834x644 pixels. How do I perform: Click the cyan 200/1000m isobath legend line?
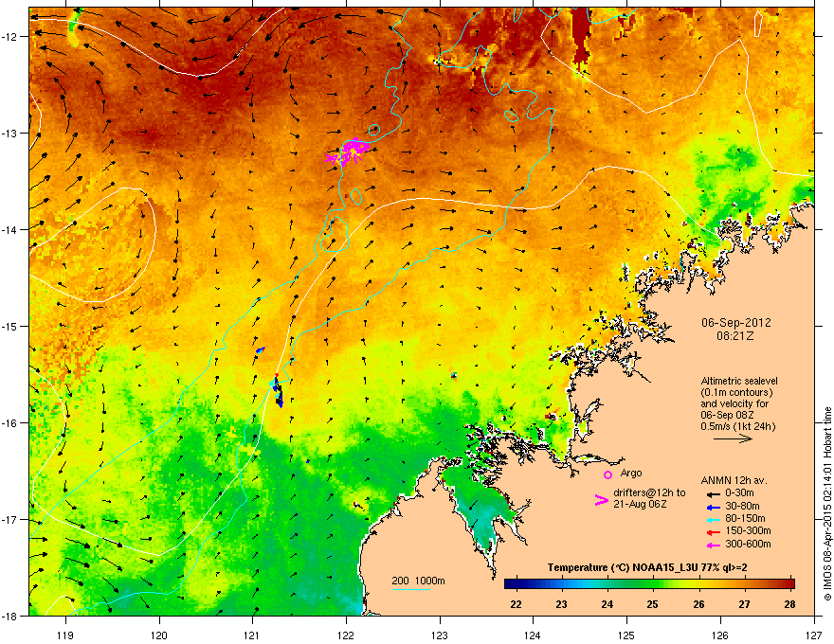[410, 589]
